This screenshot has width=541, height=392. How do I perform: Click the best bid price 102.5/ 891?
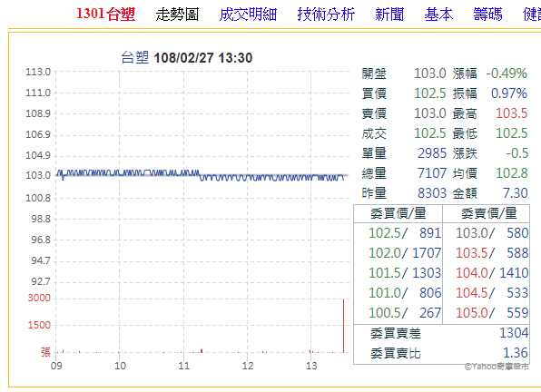[x=405, y=233]
